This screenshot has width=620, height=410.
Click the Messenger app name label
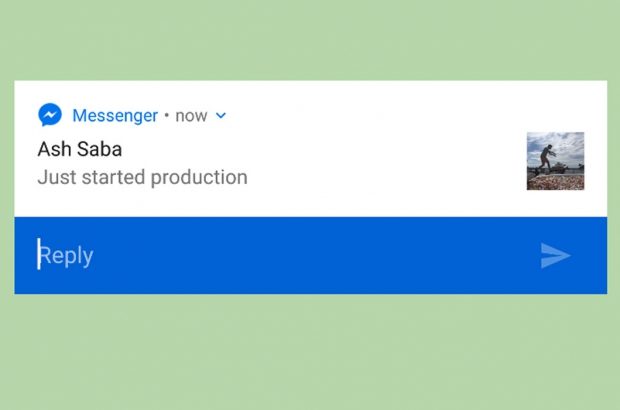[114, 116]
